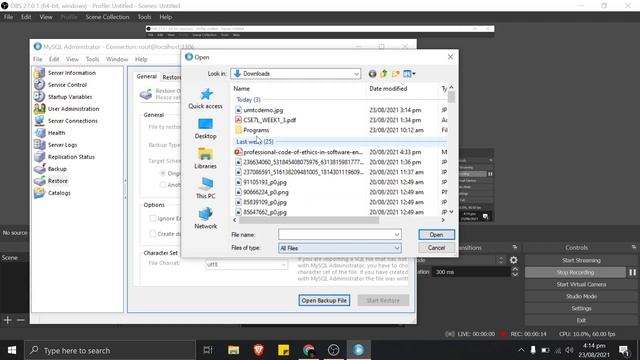Go to Libraries location in Open dialog
Viewport: 640px width, 360px height.
coord(205,158)
